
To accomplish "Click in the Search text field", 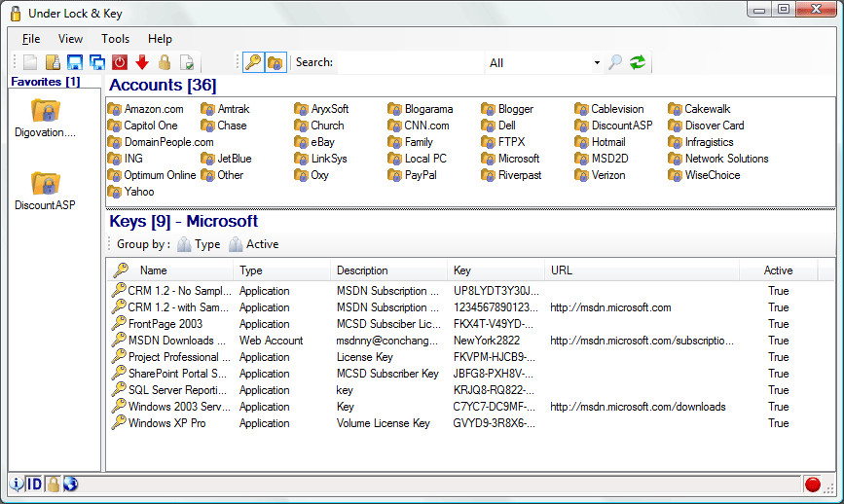I will pyautogui.click(x=409, y=62).
